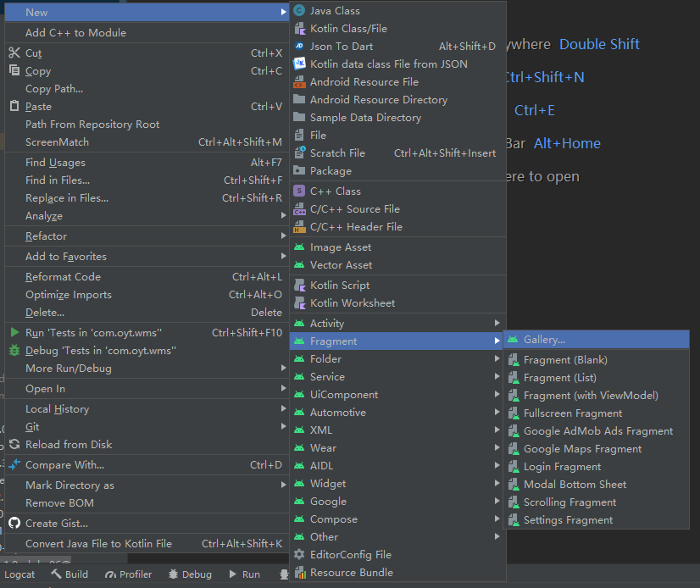Choose Fragment (with ViewModel)
The width and height of the screenshot is (700, 588).
pos(597,396)
